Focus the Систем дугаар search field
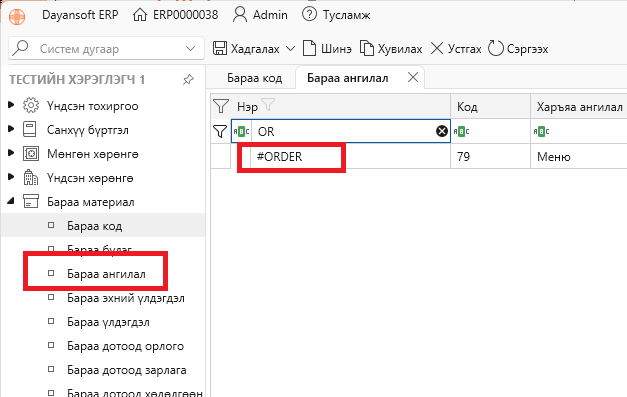The image size is (627, 397). [x=106, y=49]
